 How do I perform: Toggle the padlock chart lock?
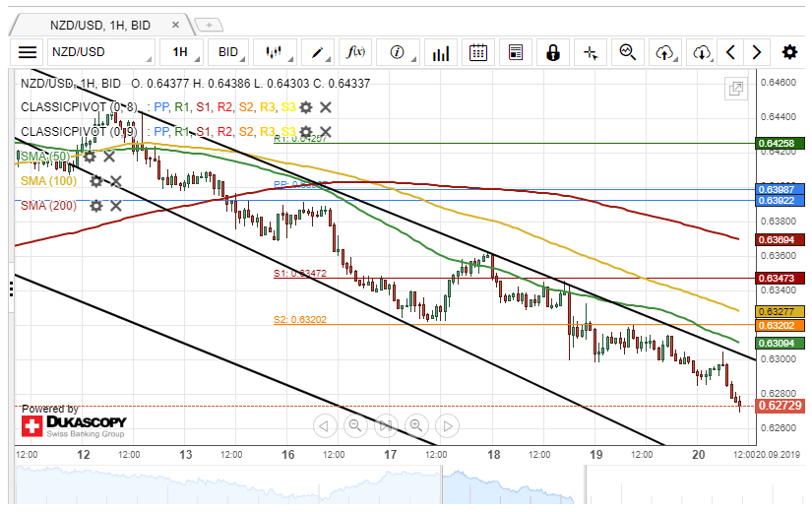[x=552, y=52]
